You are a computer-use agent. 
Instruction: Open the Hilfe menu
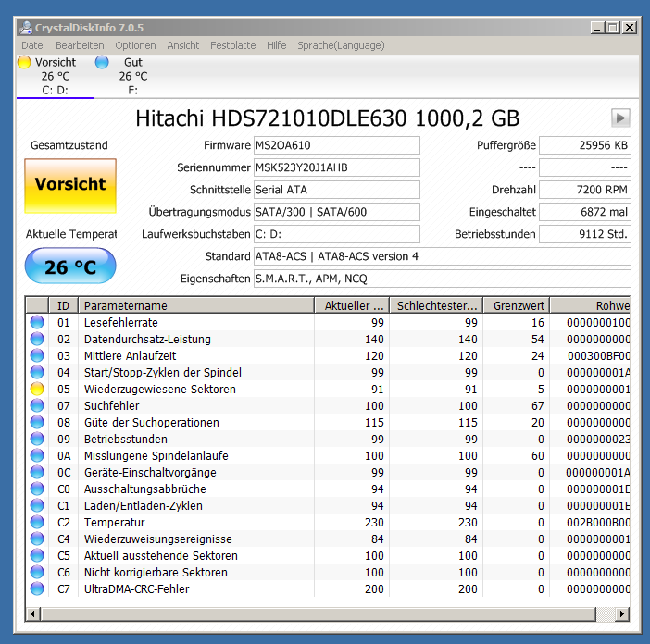click(277, 45)
